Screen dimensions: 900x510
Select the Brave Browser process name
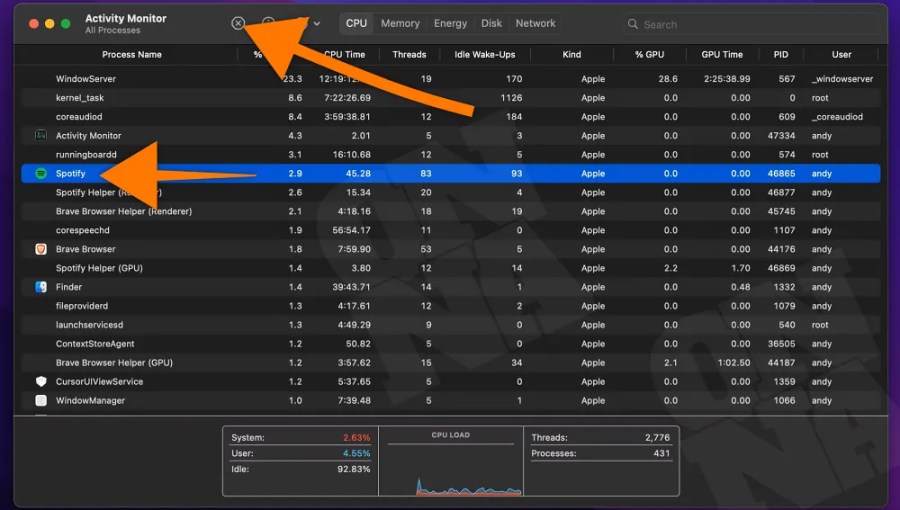tap(86, 249)
